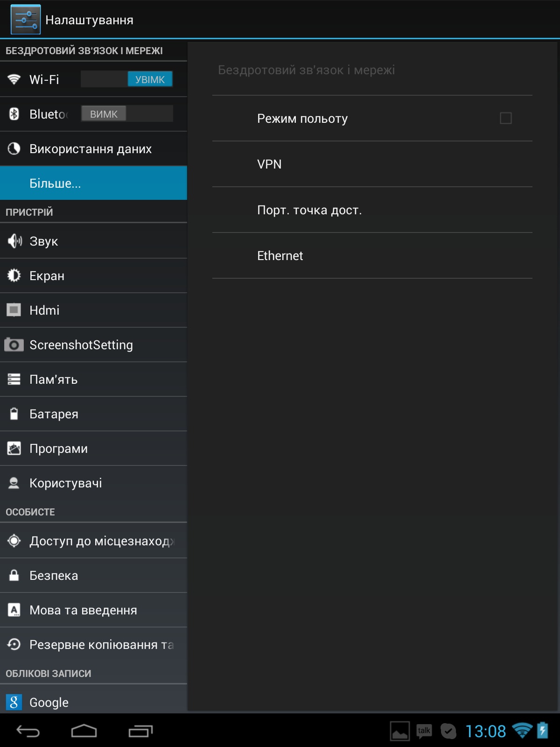
Task: Open the recent apps button
Action: pos(140,731)
